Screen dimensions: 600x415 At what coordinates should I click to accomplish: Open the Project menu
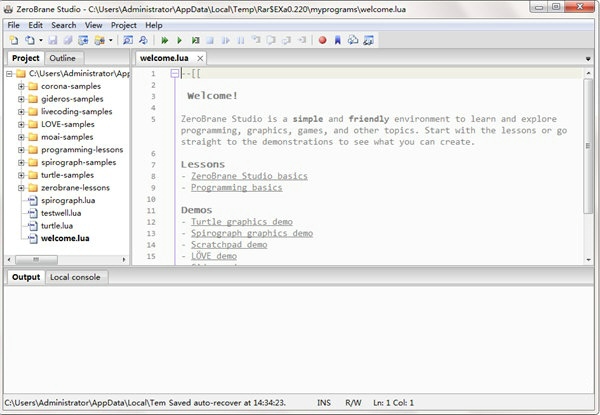click(124, 24)
